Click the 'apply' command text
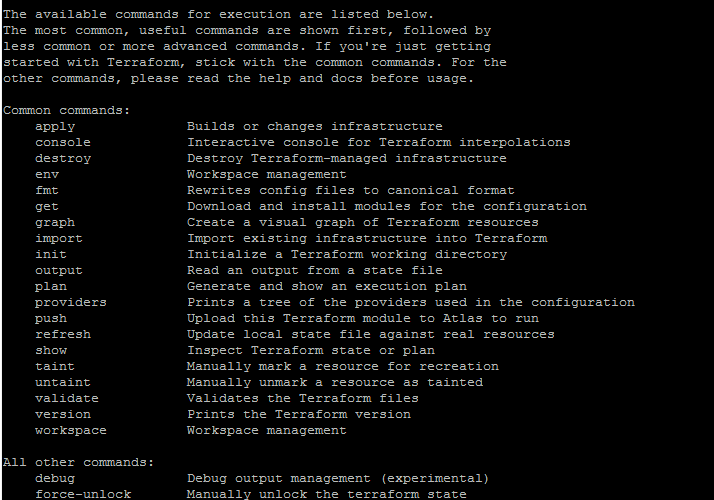The image size is (714, 500). 55,127
